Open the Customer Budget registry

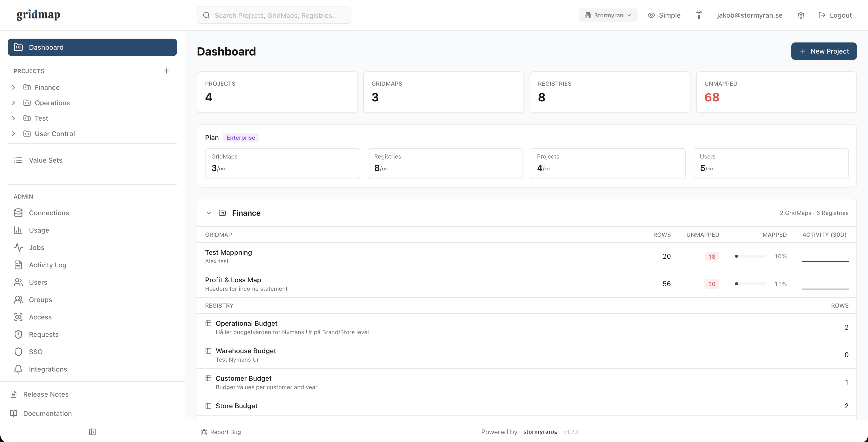click(x=527, y=382)
